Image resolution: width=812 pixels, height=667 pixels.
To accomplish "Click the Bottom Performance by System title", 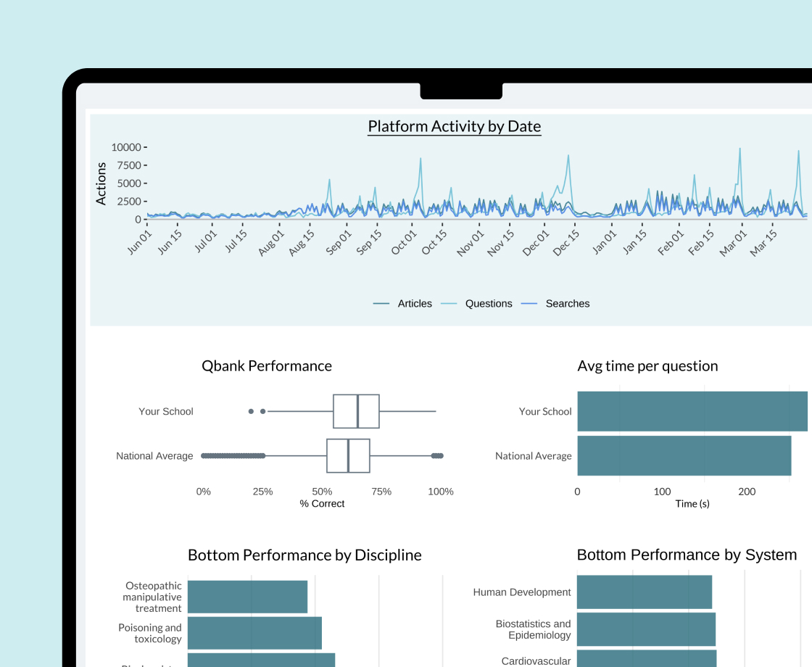I will (687, 555).
